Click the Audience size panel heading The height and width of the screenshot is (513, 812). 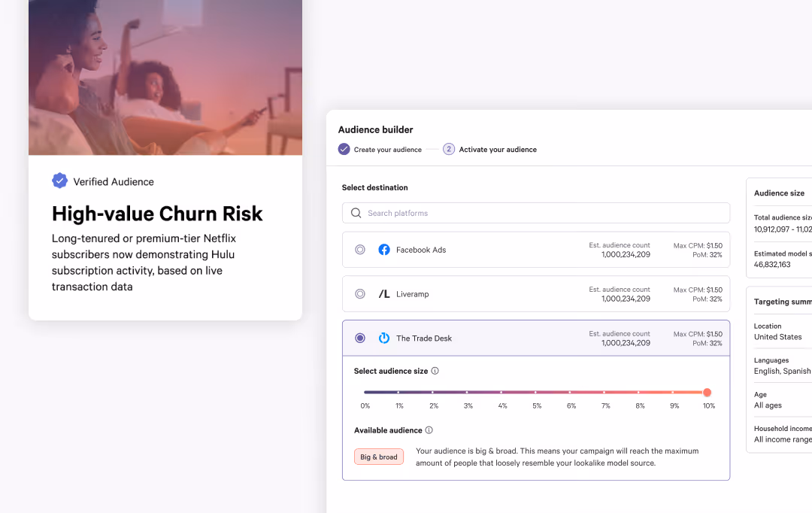point(779,193)
